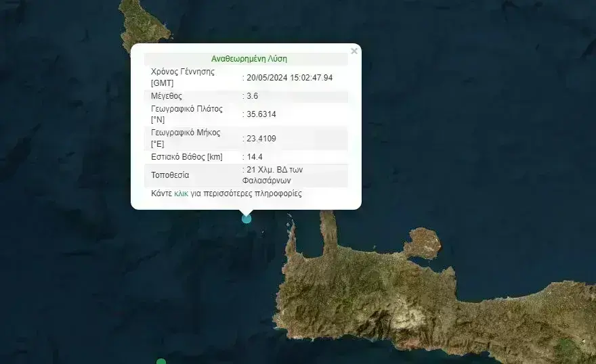Click the longitude value 23.4109

(x=261, y=139)
